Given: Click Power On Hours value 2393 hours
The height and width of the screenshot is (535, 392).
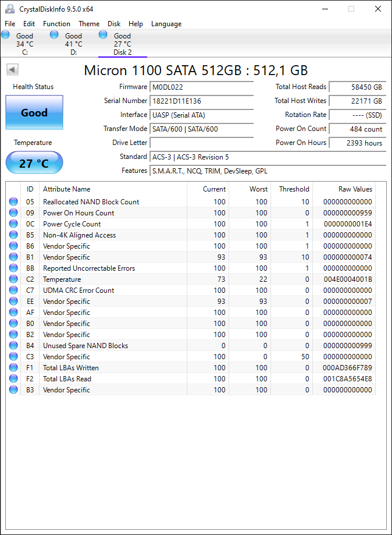Looking at the screenshot, I should pos(358,143).
